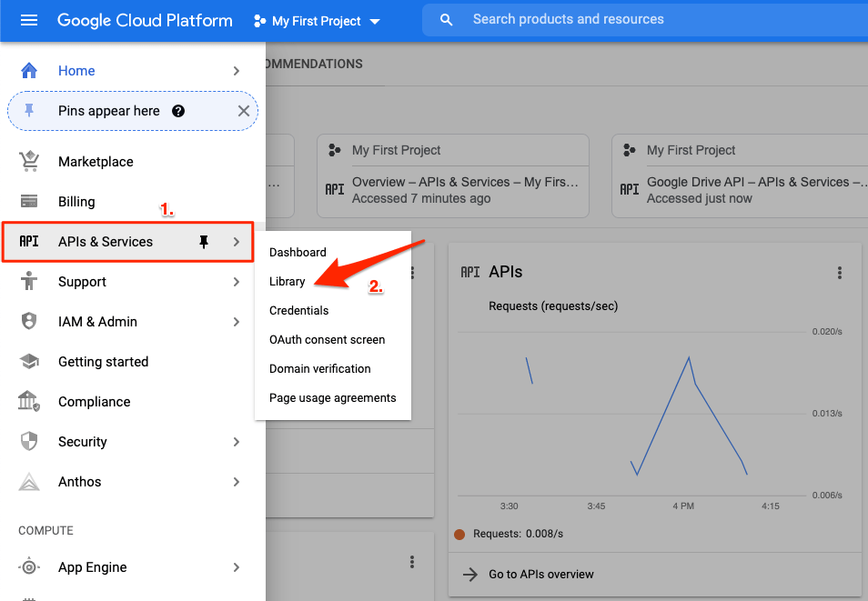
Task: Click the Go to APIs overview link
Action: [x=540, y=575]
